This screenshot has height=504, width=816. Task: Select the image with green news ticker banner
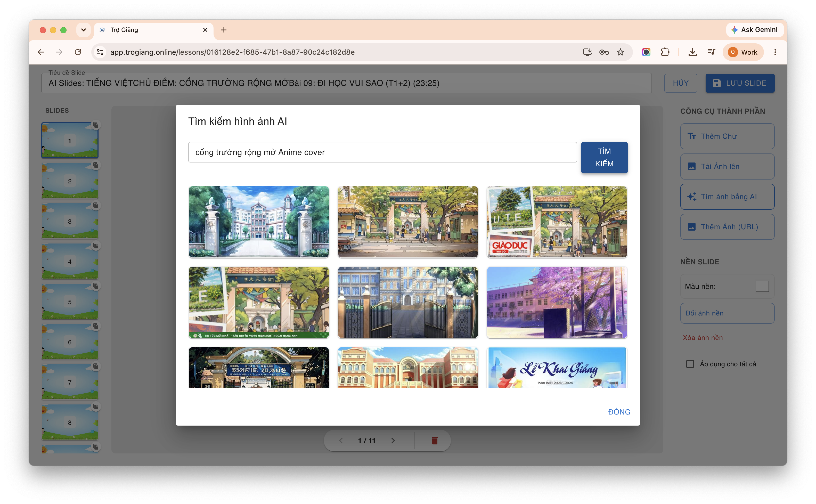click(259, 302)
